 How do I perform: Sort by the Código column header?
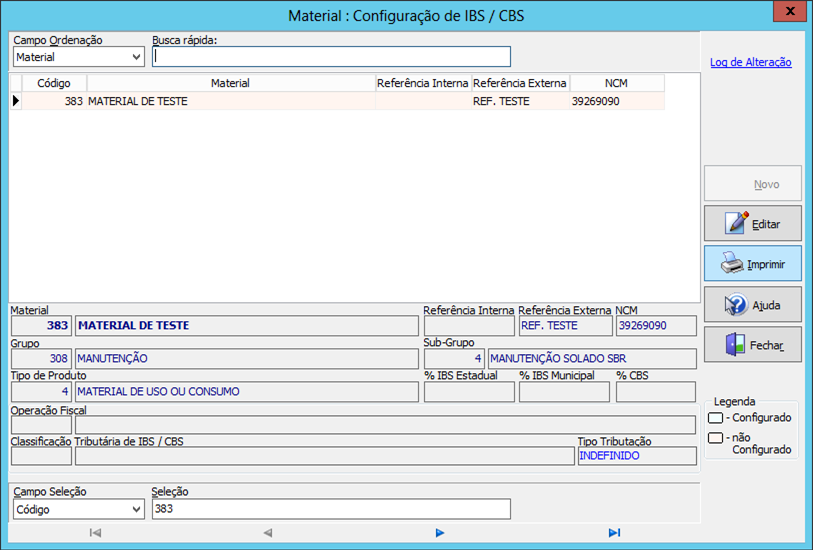[54, 83]
